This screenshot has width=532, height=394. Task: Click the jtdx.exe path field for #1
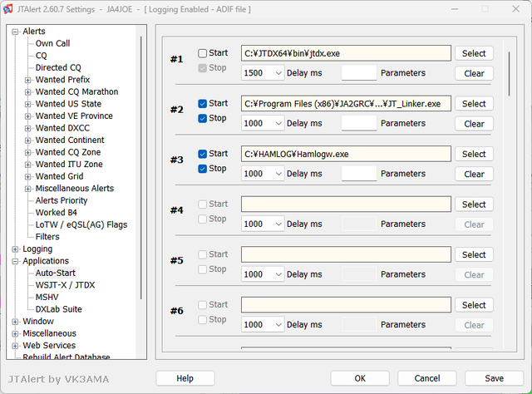(x=346, y=53)
